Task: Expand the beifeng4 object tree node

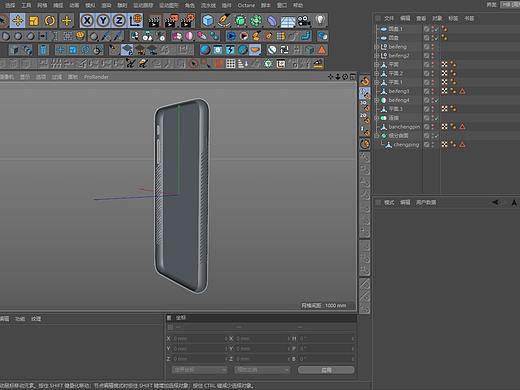Action: 377,100
